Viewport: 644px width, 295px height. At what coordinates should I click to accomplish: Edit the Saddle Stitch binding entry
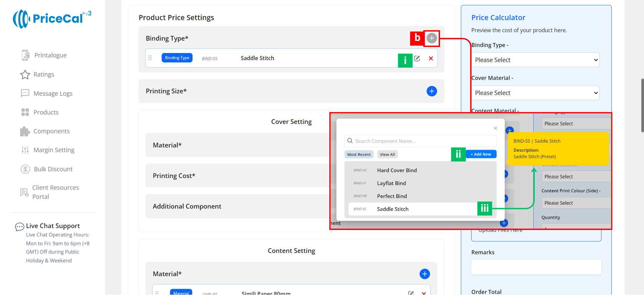[x=417, y=58]
